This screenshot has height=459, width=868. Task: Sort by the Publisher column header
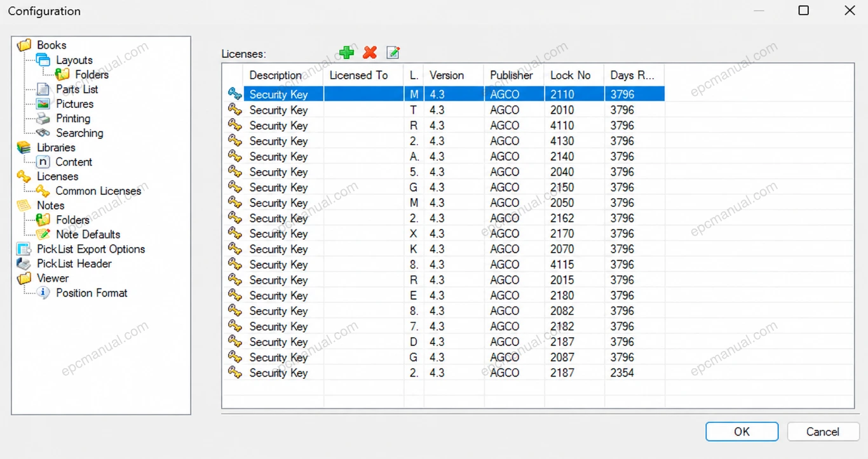(514, 75)
